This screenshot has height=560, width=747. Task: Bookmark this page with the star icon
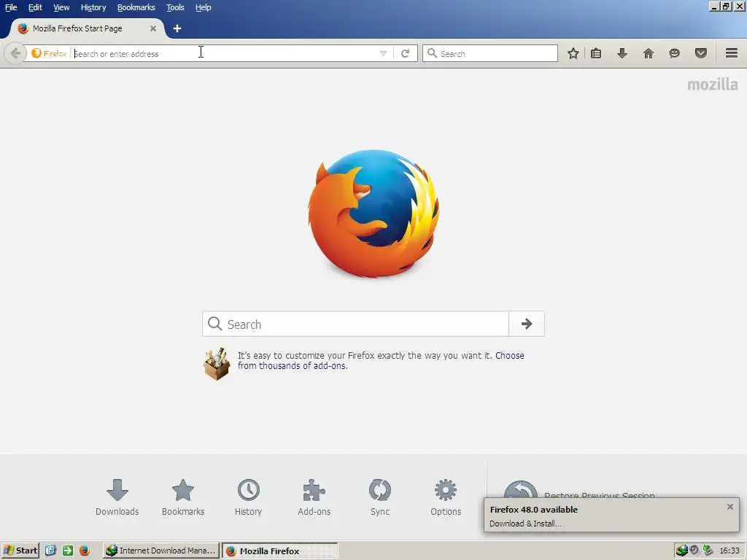coord(573,53)
